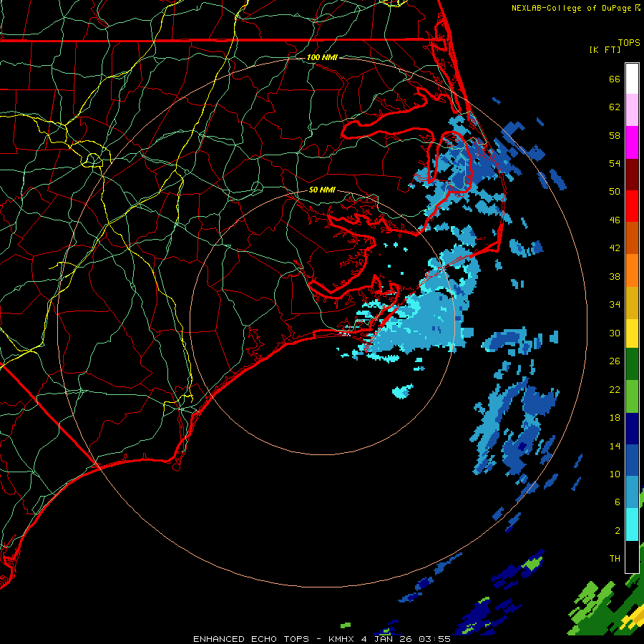Click the dark orange legend swatch near 42
644x644 pixels.
(x=632, y=238)
